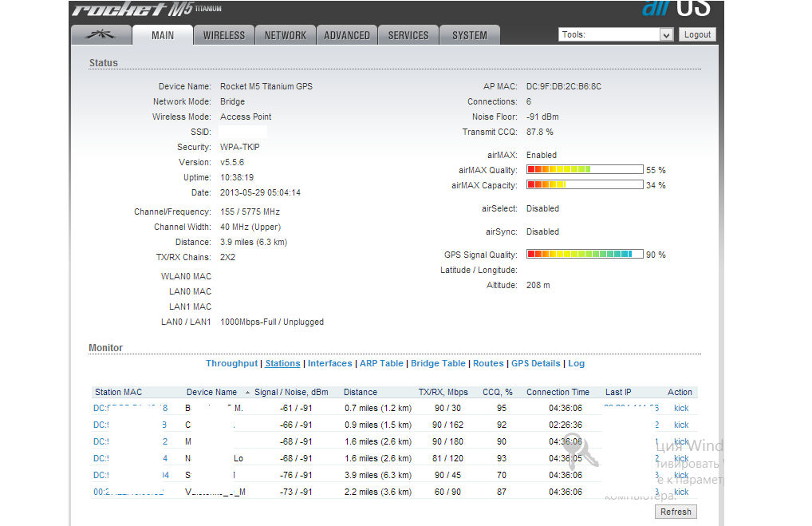Viewport: 812px width, 526px height.
Task: Go to the ADVANCED tab
Action: click(346, 35)
